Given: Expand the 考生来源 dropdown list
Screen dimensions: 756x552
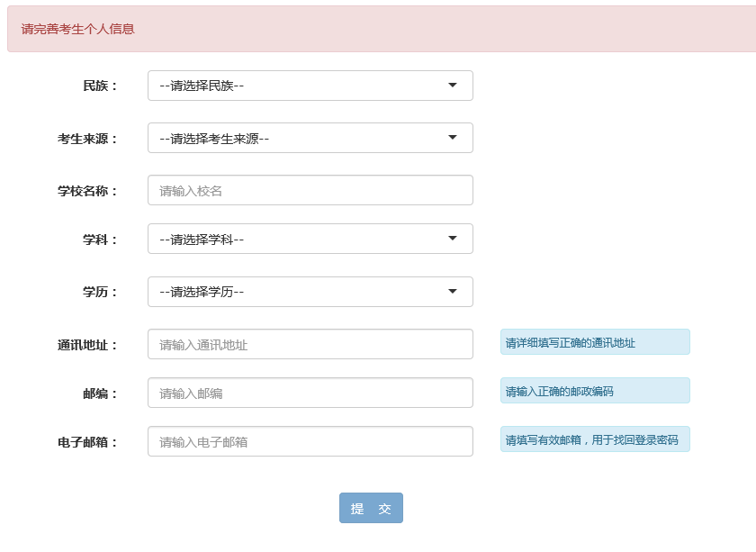Looking at the screenshot, I should [x=310, y=138].
